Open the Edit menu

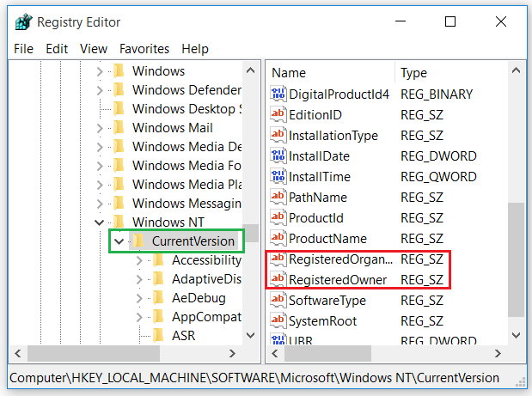pos(57,49)
